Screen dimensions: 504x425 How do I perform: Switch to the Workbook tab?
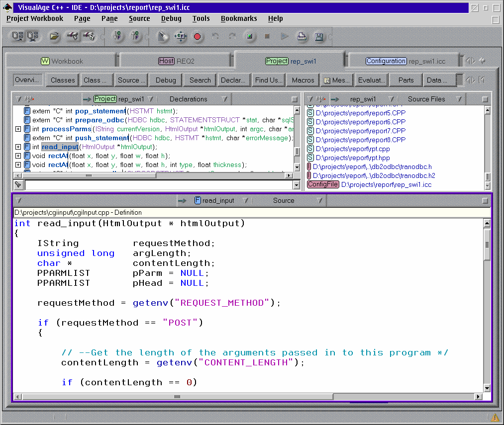pyautogui.click(x=62, y=61)
